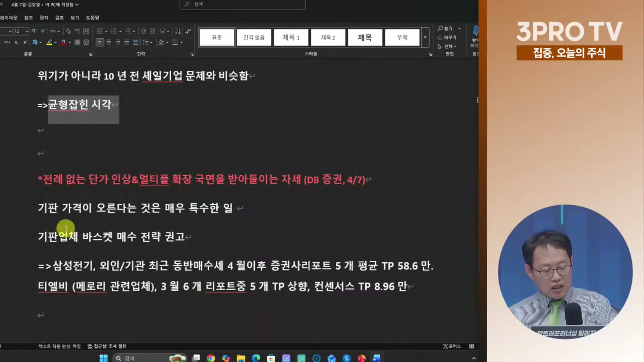The height and width of the screenshot is (362, 644).
Task: Open Chrome from the taskbar
Action: (x=211, y=358)
